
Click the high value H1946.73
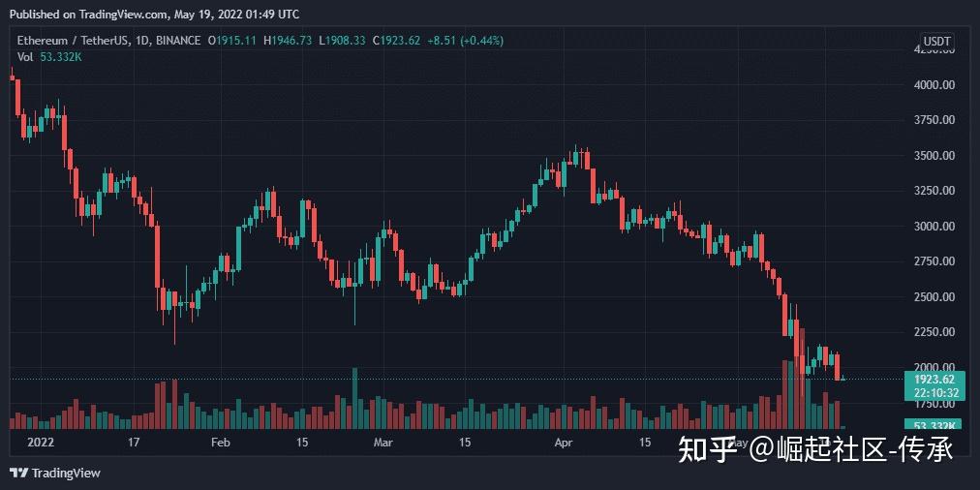click(287, 41)
